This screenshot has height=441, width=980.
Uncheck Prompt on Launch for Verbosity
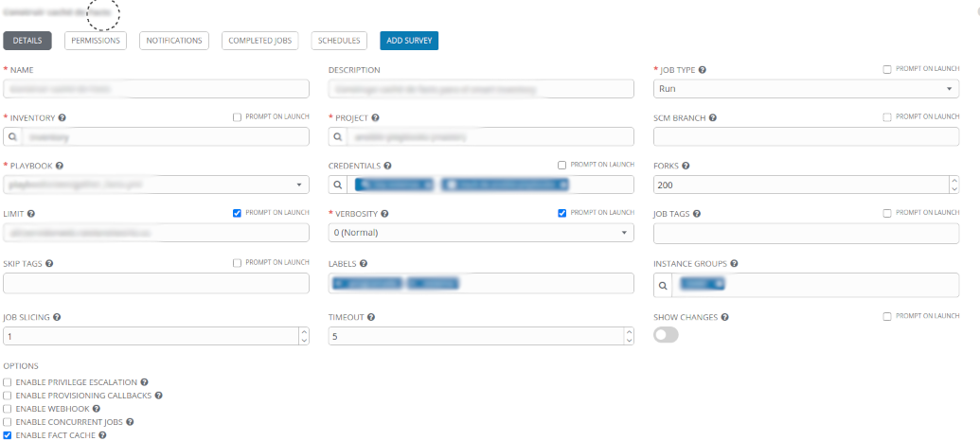pos(561,213)
